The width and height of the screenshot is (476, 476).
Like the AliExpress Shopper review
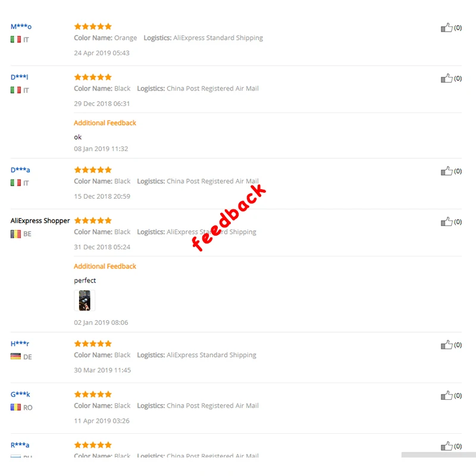pos(447,221)
